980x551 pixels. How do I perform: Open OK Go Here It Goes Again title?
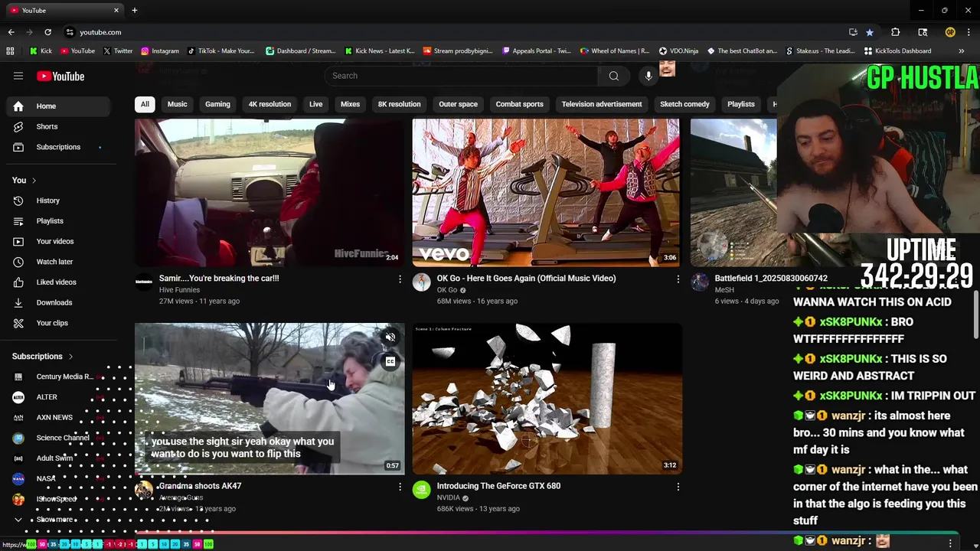click(526, 279)
